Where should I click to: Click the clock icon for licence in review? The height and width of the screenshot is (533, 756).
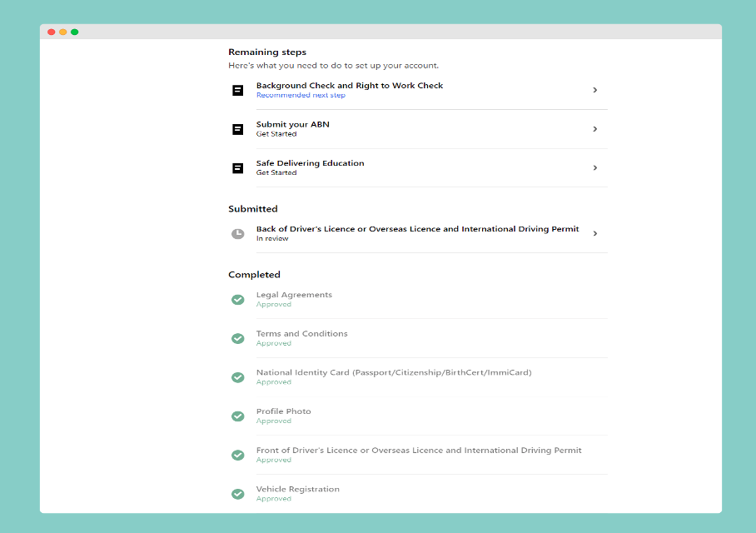tap(238, 234)
